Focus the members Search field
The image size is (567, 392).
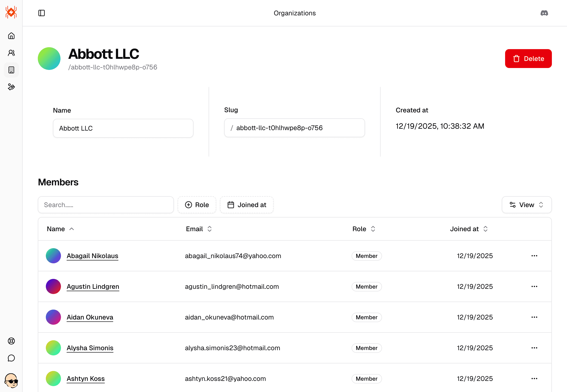coord(106,205)
